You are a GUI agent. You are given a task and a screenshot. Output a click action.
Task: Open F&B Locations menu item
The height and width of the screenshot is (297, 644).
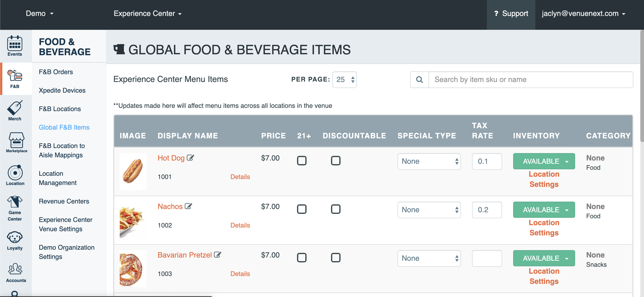[x=60, y=109]
